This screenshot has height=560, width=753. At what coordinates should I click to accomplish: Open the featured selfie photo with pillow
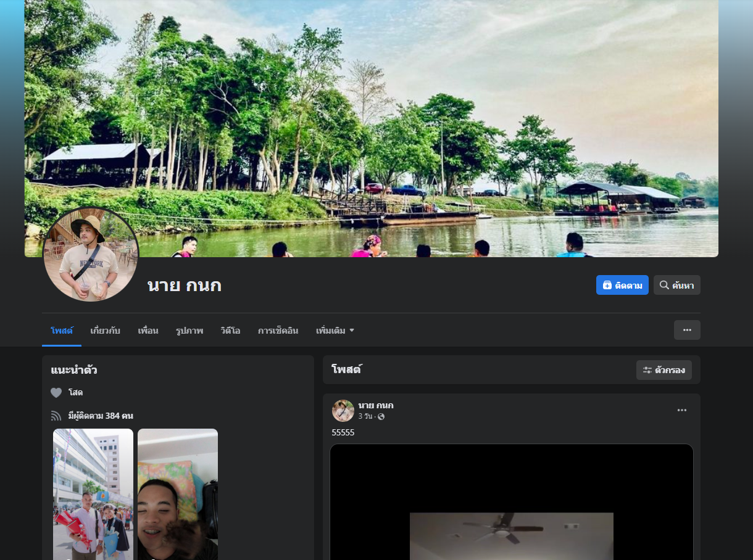[178, 494]
